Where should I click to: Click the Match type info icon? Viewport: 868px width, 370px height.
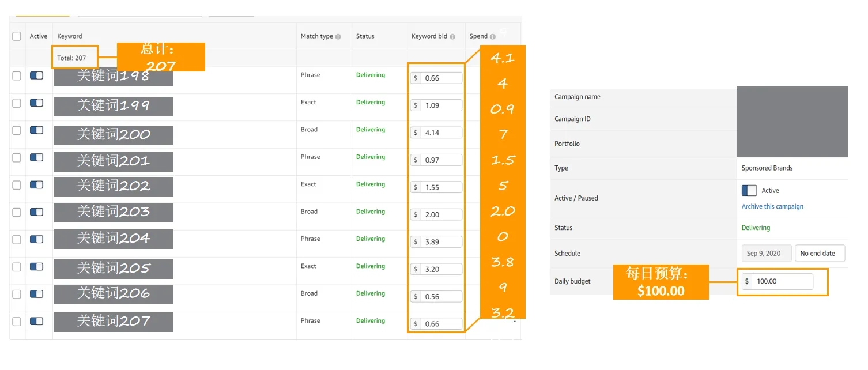[x=338, y=37]
